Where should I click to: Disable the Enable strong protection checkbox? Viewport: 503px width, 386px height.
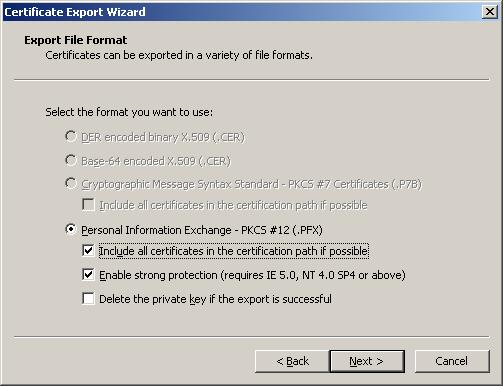(88, 275)
